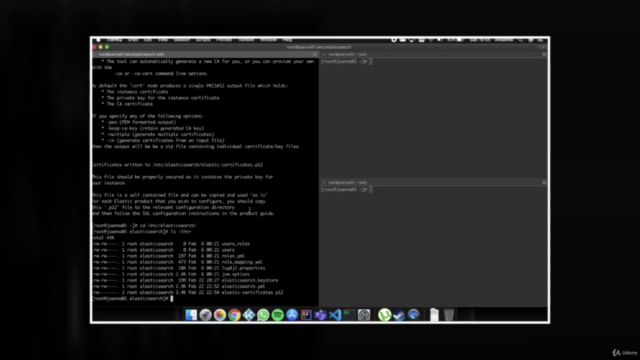Open the Toolbelt menu

coord(246,40)
